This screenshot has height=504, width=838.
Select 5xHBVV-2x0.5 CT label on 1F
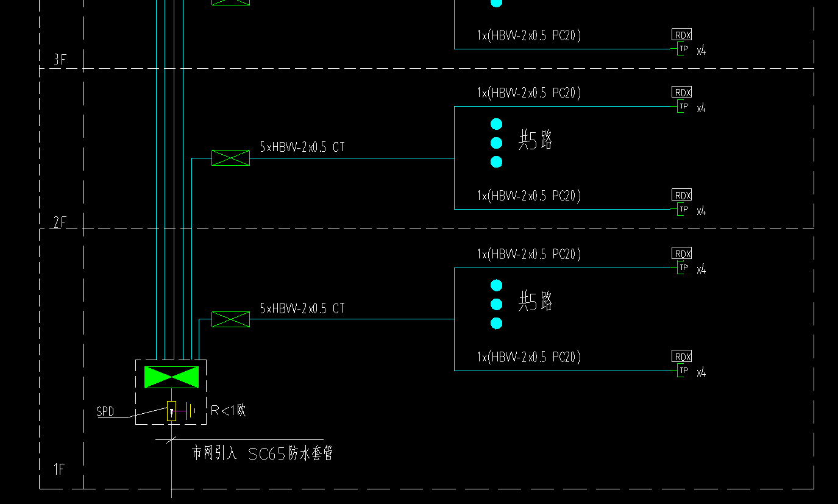(302, 308)
